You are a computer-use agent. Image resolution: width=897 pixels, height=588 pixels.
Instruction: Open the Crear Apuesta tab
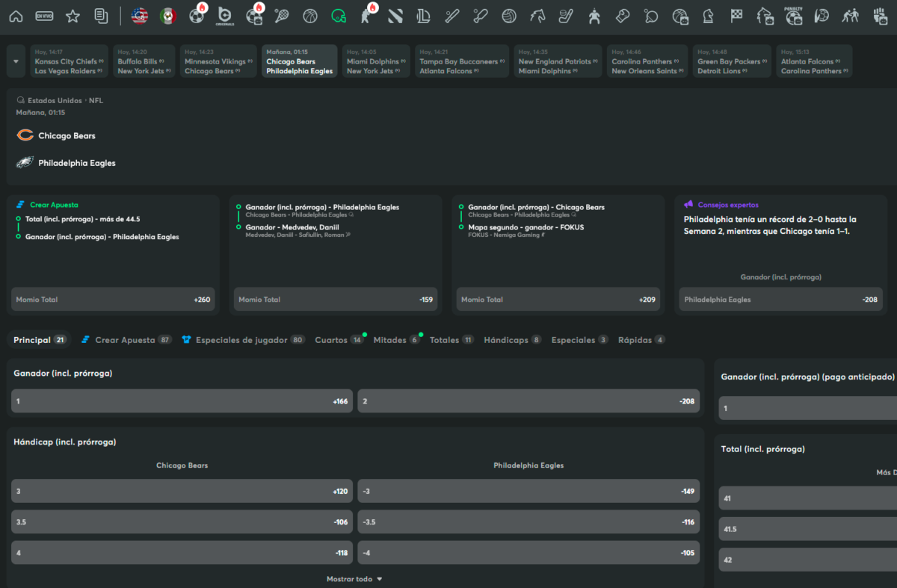click(126, 340)
